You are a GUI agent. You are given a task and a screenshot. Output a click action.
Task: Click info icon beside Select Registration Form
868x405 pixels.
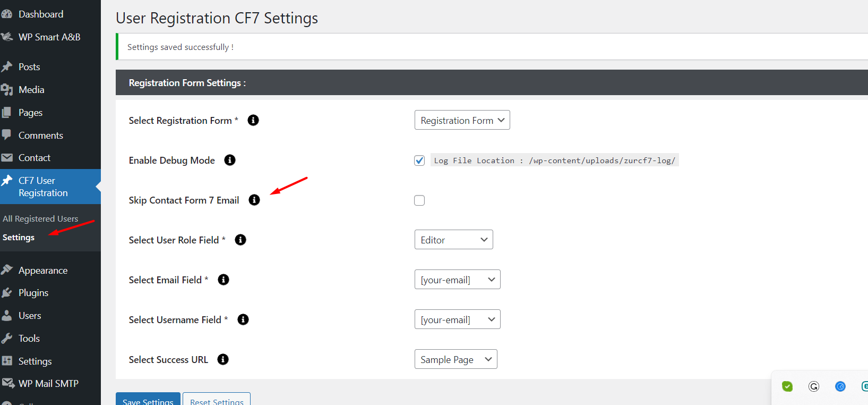pyautogui.click(x=253, y=120)
